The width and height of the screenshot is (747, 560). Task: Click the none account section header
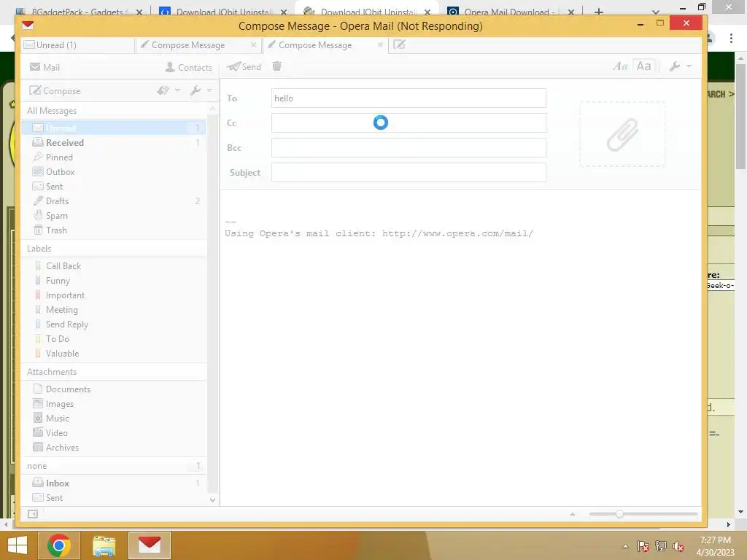pyautogui.click(x=114, y=466)
